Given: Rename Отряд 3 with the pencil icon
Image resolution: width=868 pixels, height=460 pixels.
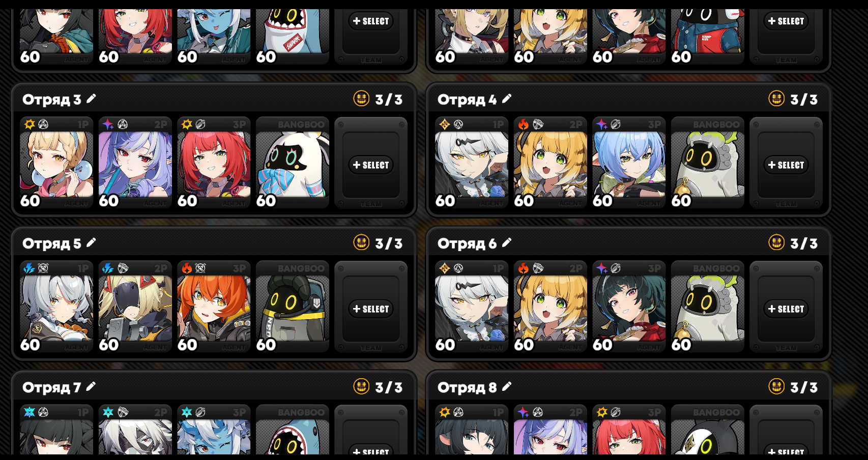Looking at the screenshot, I should pos(91,99).
